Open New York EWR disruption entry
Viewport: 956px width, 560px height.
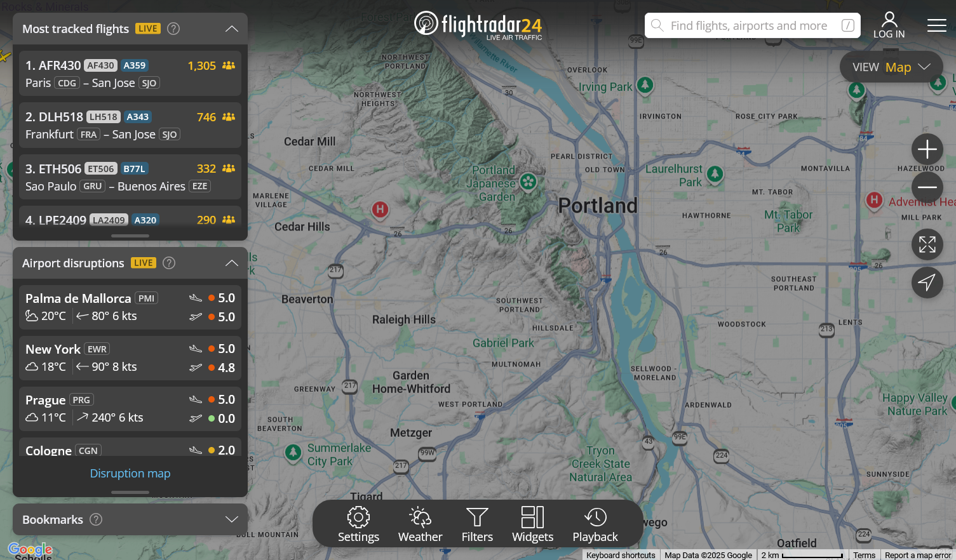click(x=130, y=358)
